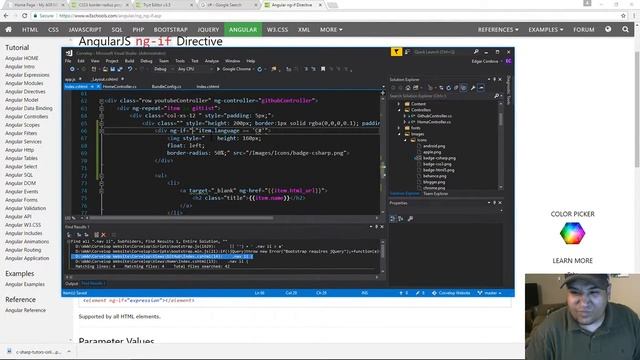The width and height of the screenshot is (640, 360).
Task: Expand GithubController.cs node in Solution Explorer
Action: [x=404, y=116]
